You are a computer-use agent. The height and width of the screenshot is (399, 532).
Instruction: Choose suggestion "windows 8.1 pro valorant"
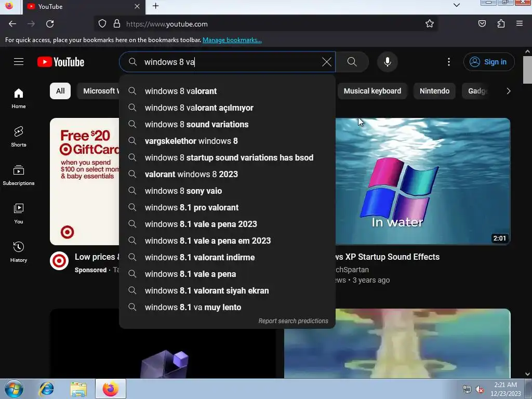(228, 207)
